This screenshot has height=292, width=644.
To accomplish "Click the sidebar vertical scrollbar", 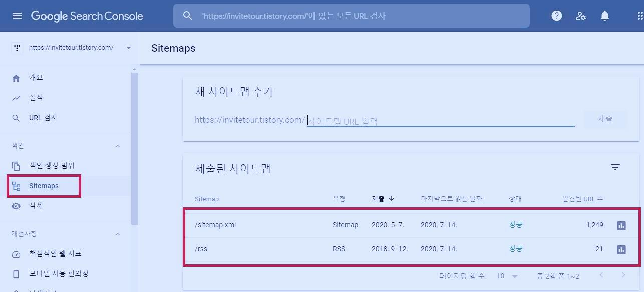I will point(134,150).
